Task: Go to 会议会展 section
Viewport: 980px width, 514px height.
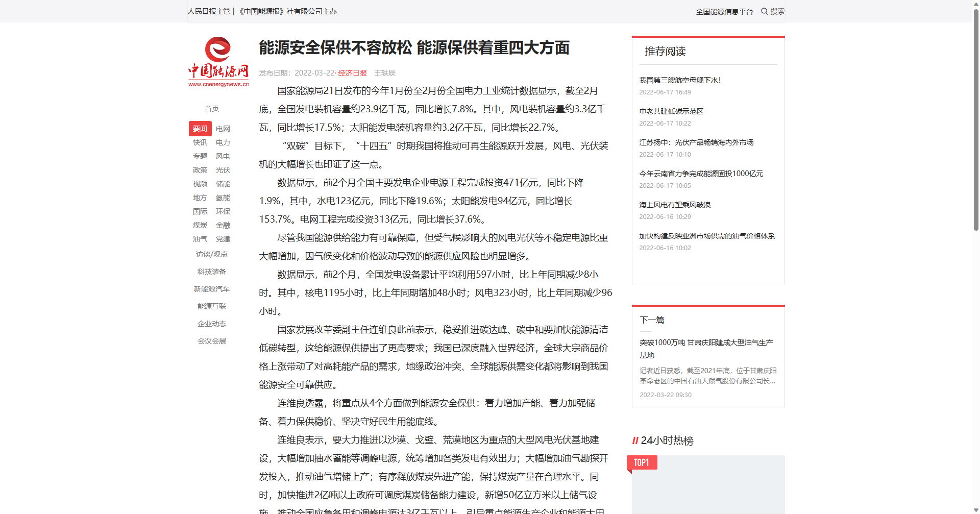Action: point(212,341)
